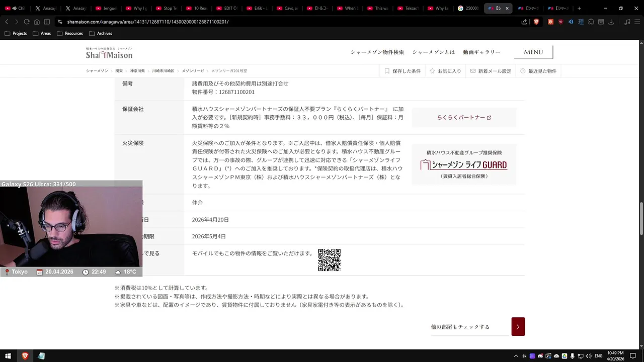Click the 関東 breadcrumb link
Screen dimensions: 644x362
[x=119, y=71]
